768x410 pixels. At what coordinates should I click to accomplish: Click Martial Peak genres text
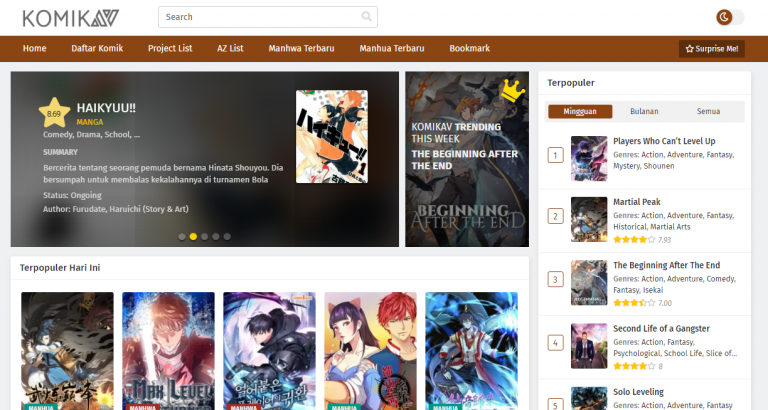[673, 221]
